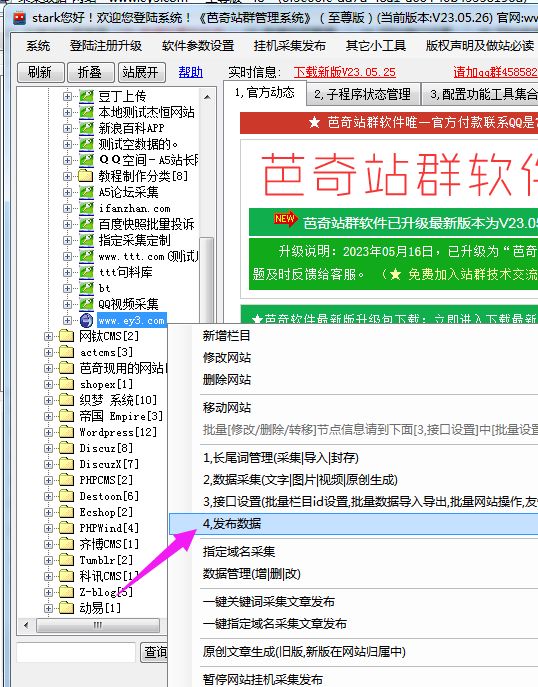Screen dimensions: 538x687
Task: Expand the 齐博CMS[1] folder
Action: click(48, 544)
